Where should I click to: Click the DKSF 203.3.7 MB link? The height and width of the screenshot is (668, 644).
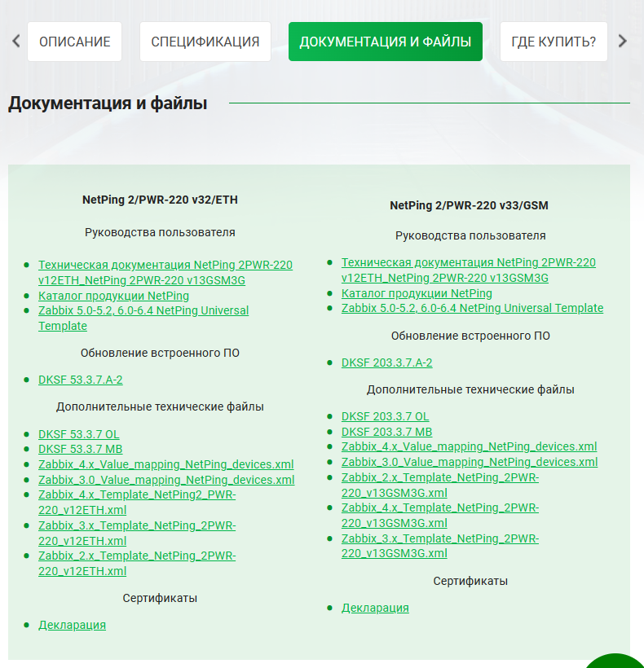tap(386, 432)
